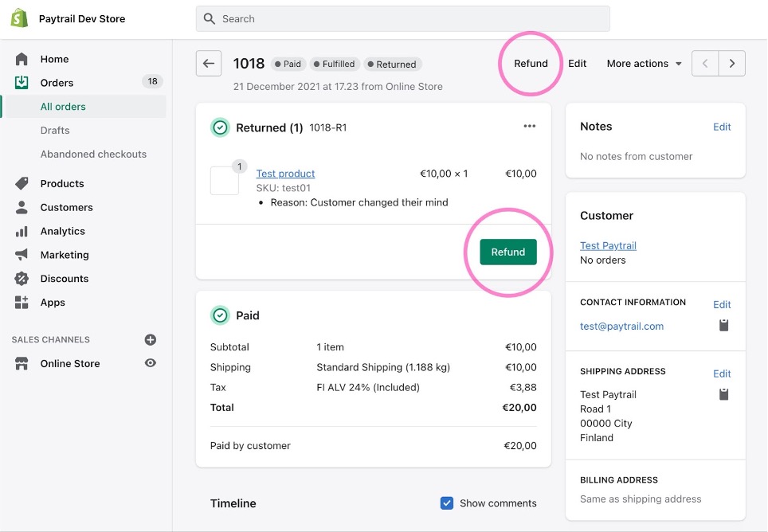Toggle Online Store eye preview icon

pyautogui.click(x=151, y=363)
